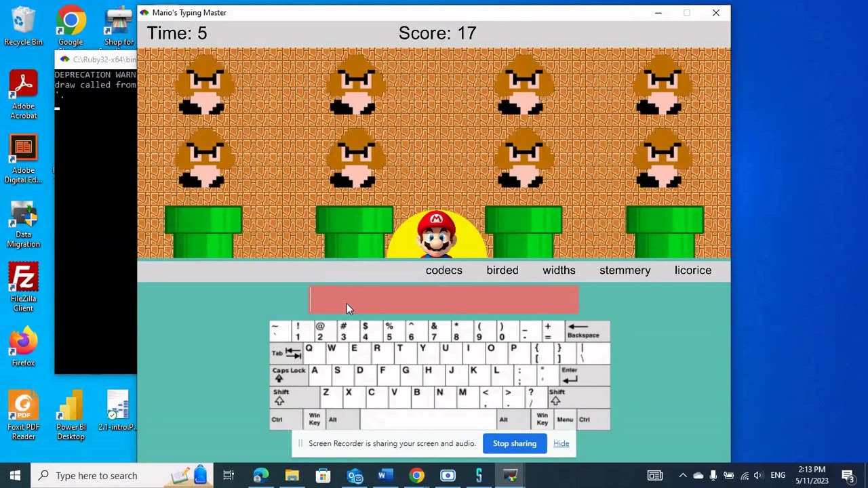Open the 2.1-intro file on desktop

coord(117,411)
